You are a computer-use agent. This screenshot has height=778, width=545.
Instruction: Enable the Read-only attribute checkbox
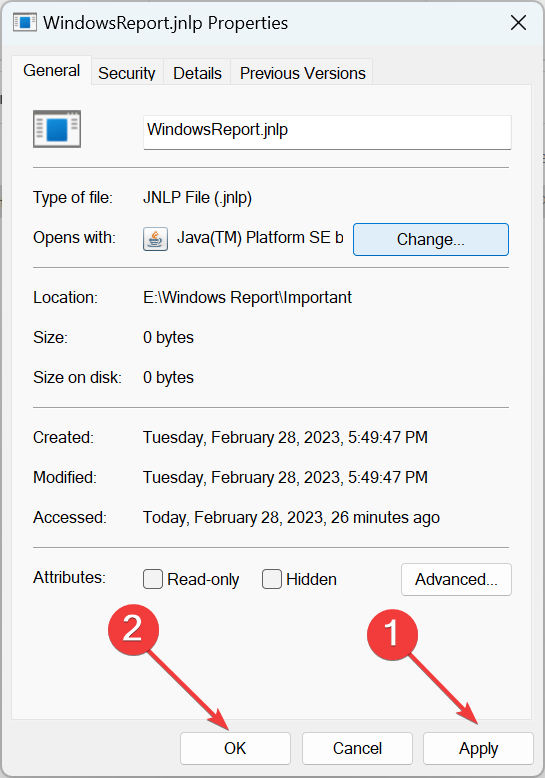(153, 579)
